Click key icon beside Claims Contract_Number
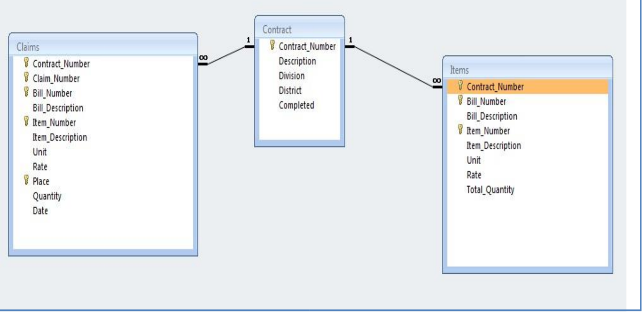Screen dimensions: 644x314 (26, 62)
